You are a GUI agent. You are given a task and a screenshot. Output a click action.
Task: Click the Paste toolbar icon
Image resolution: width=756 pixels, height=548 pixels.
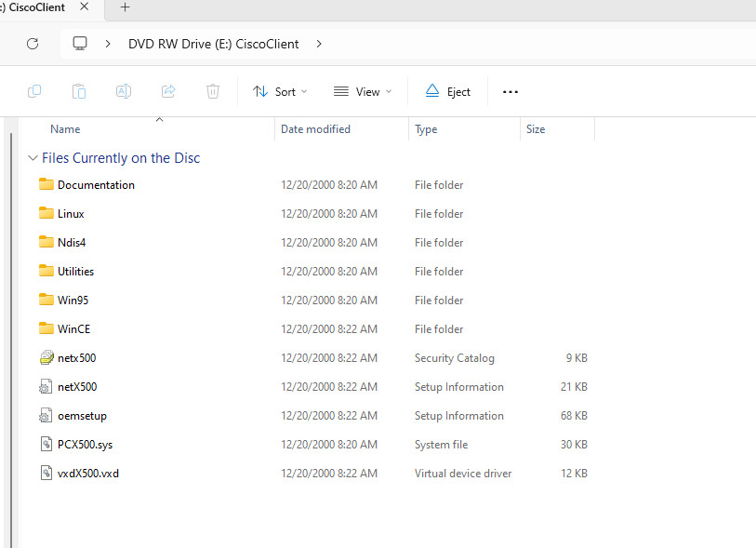click(79, 91)
